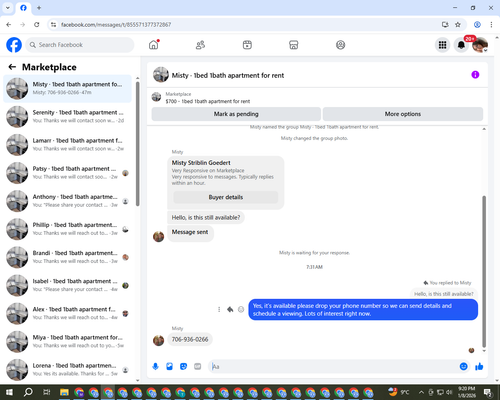500x400 pixels.
Task: Open the Patsy conversation
Action: coord(68,173)
